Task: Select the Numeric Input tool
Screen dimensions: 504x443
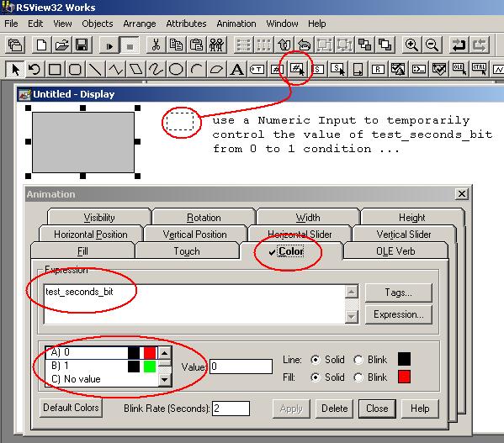Action: pos(297,69)
